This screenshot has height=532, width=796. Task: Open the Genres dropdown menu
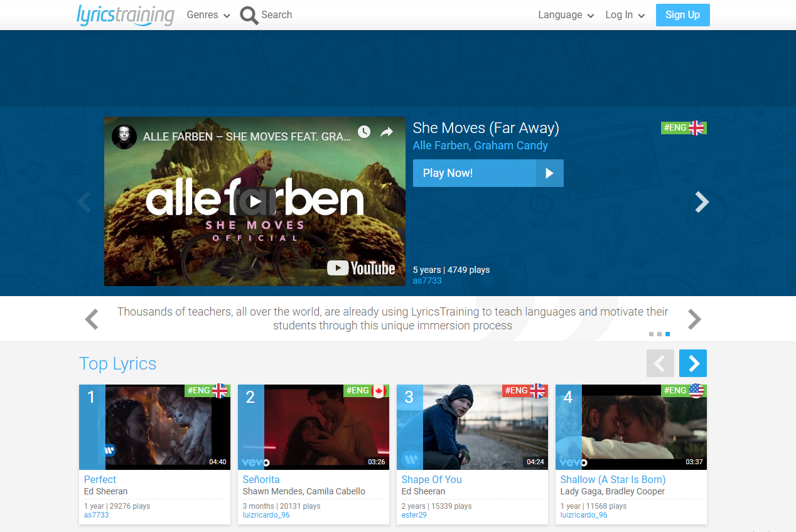click(208, 15)
